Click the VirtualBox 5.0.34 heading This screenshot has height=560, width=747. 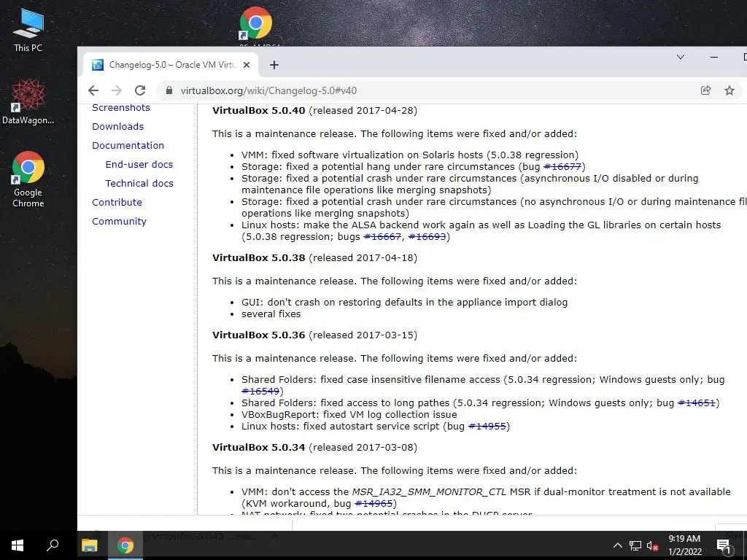pyautogui.click(x=259, y=447)
